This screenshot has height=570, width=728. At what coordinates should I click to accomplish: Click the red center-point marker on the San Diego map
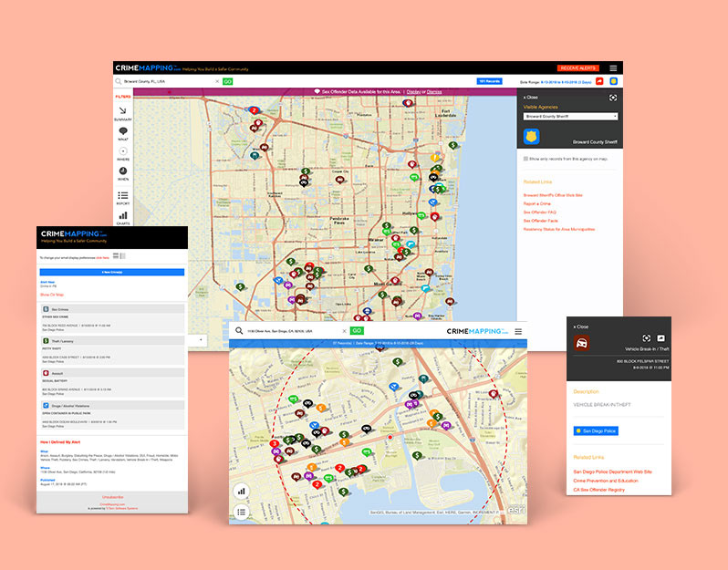tap(390, 437)
